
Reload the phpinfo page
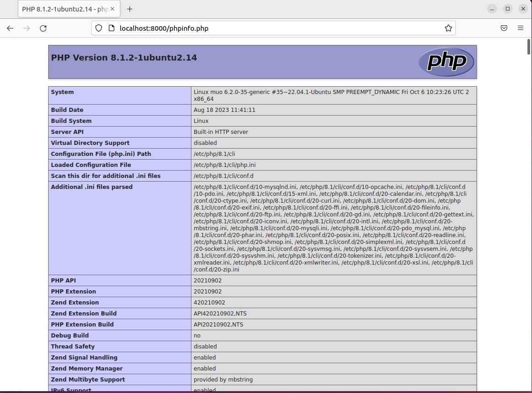tap(43, 28)
